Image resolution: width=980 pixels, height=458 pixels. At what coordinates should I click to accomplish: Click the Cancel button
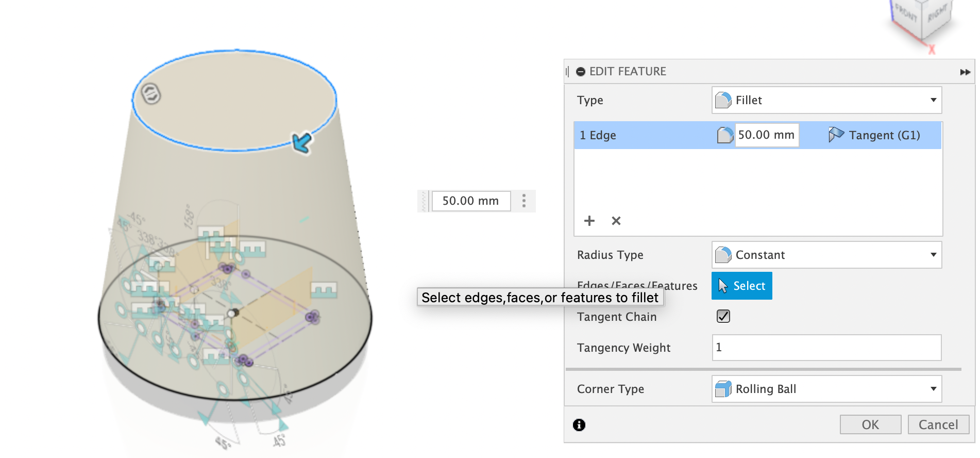pyautogui.click(x=938, y=424)
